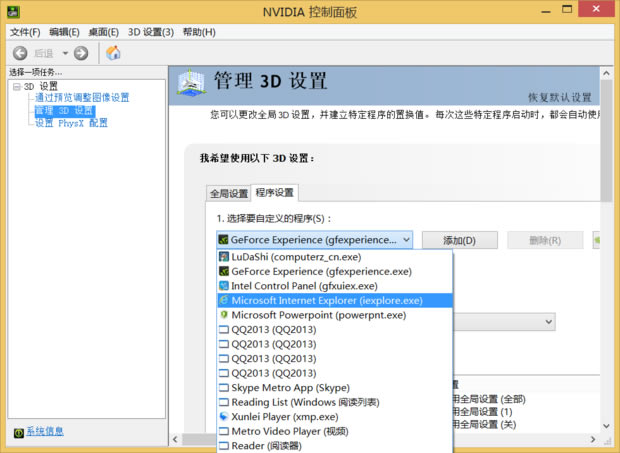Click the Forward arrow toolbar icon
The image size is (620, 453).
81,53
